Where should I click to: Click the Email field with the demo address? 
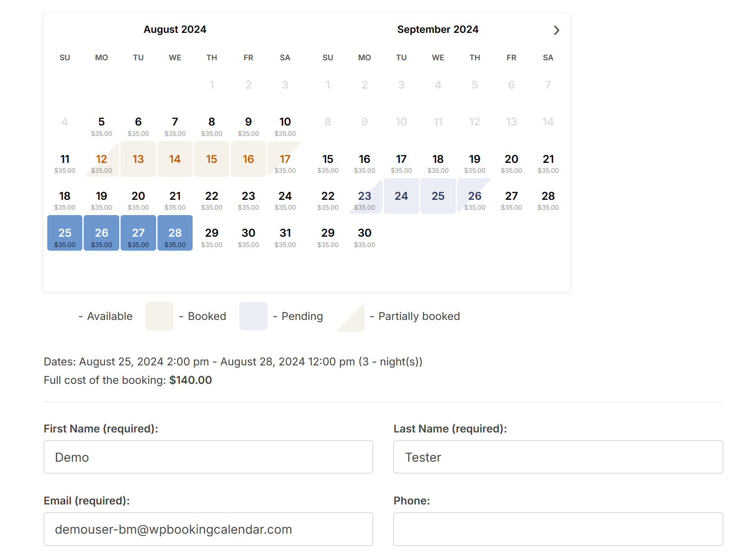208,529
